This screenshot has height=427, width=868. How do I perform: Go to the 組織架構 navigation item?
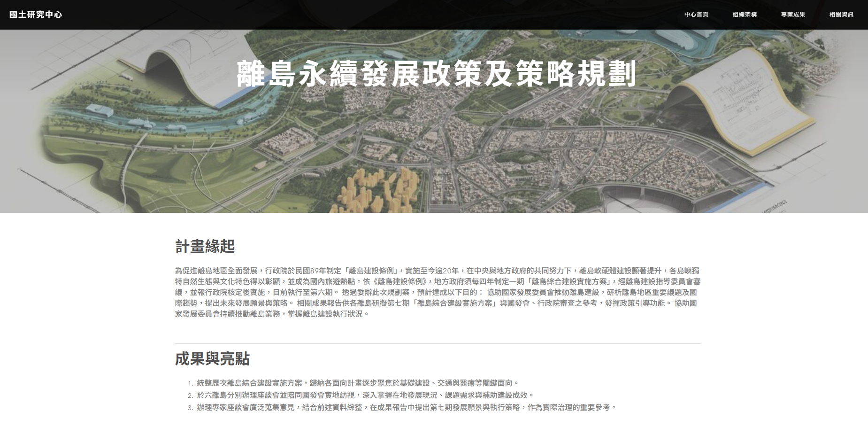(x=745, y=15)
